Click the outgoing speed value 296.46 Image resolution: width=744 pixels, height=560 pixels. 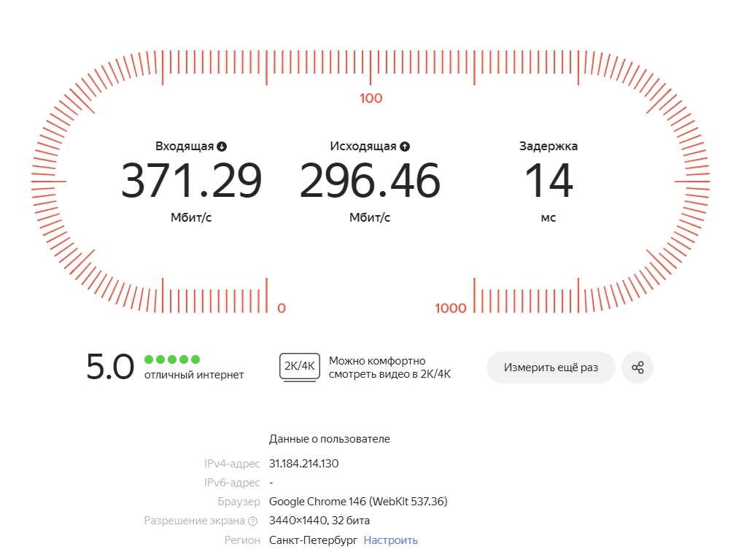coord(370,180)
